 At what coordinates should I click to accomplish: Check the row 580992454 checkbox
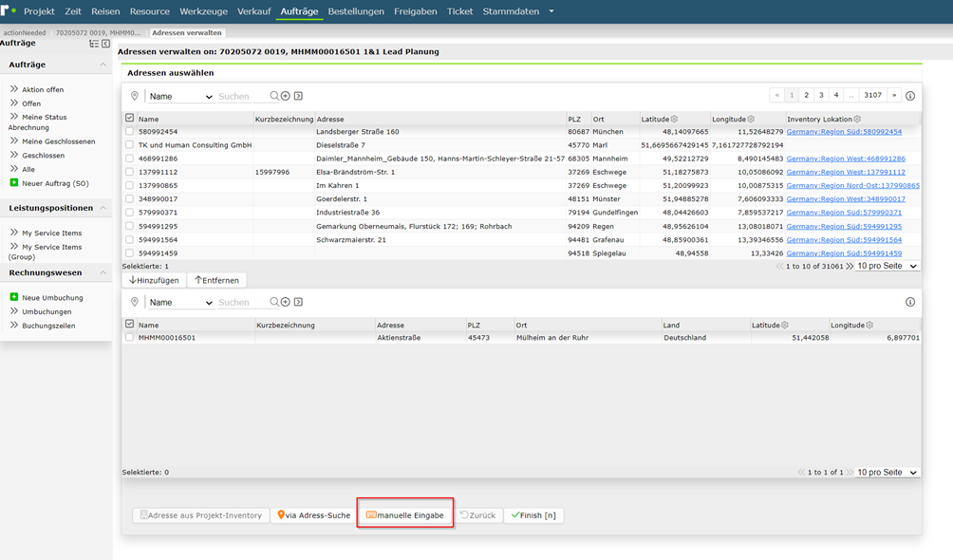coord(129,131)
